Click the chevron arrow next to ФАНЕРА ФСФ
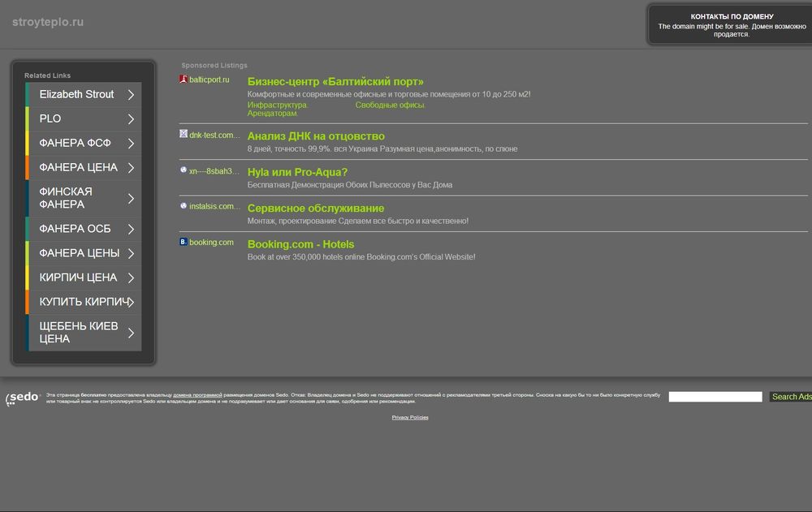The width and height of the screenshot is (812, 512). pos(131,144)
